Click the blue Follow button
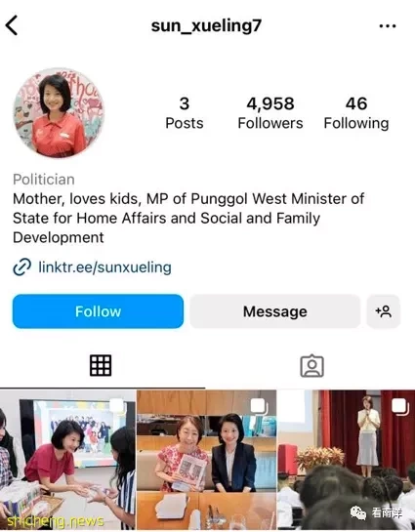 coord(98,311)
